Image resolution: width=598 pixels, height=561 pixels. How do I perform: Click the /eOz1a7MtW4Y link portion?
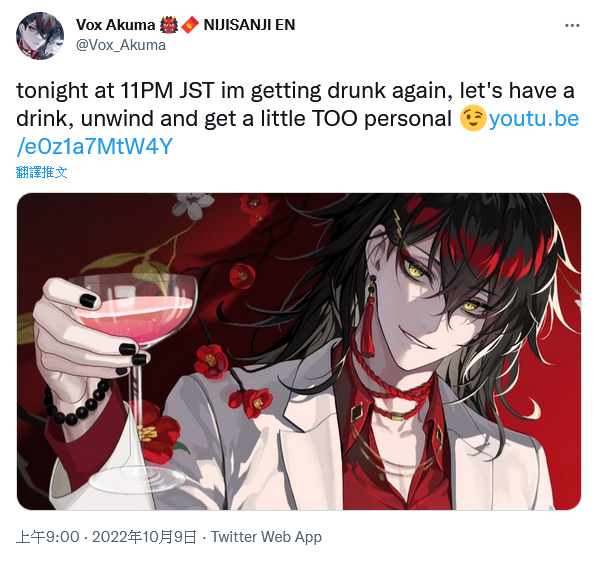tap(95, 146)
